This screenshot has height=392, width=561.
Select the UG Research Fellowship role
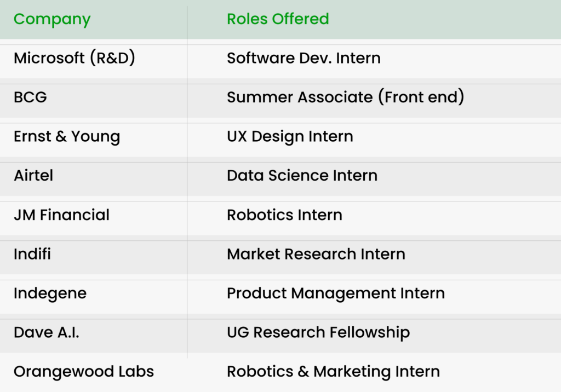click(x=318, y=333)
